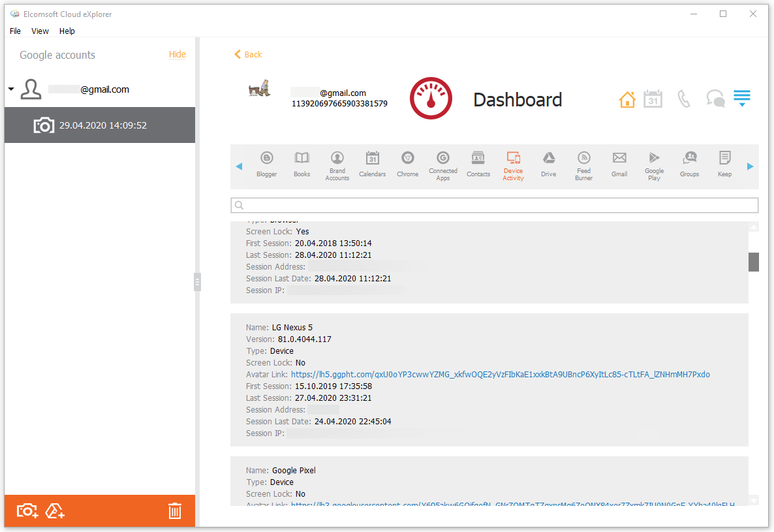Create a new snapshot with the camera icon
The height and width of the screenshot is (532, 774).
coord(26,511)
